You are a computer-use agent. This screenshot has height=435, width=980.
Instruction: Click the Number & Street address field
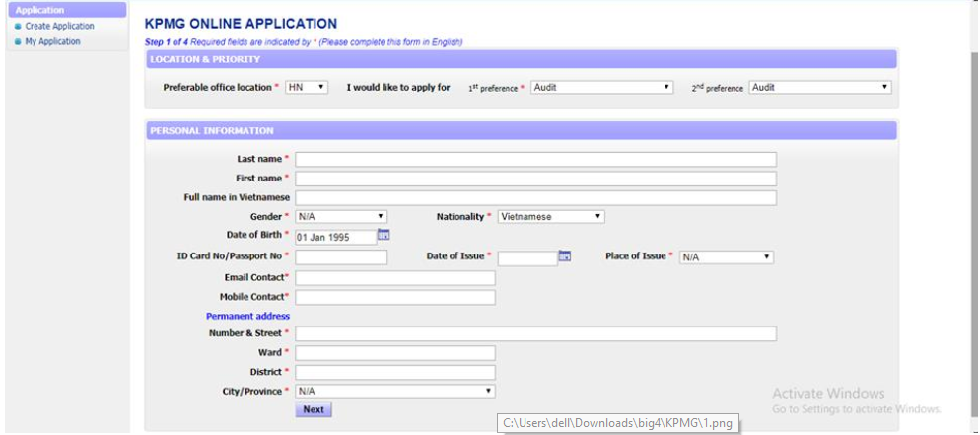click(535, 334)
